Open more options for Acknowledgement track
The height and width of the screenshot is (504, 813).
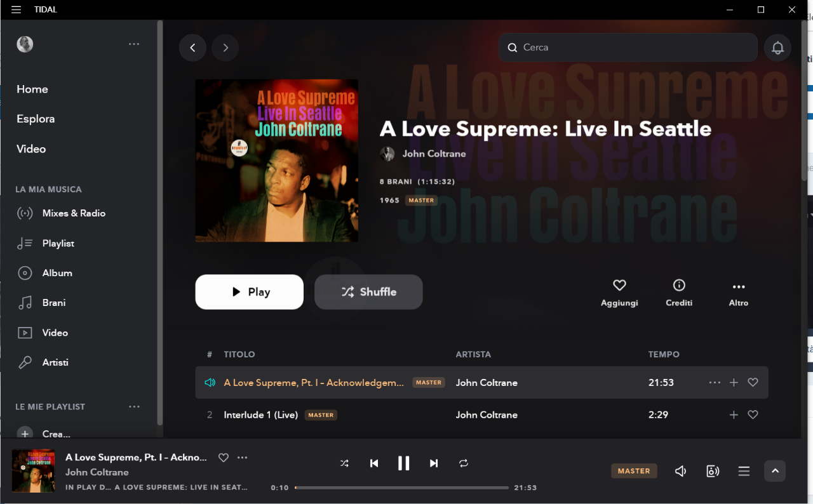[x=715, y=383]
